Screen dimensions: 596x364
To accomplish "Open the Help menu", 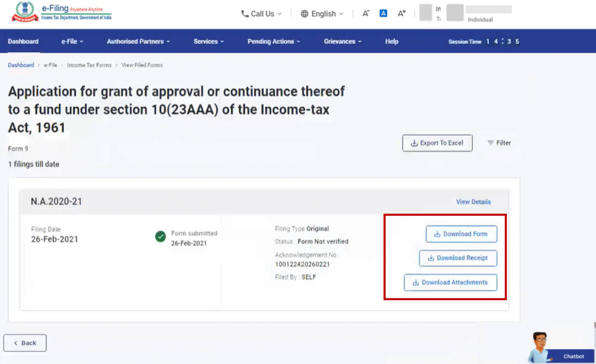I will 392,41.
